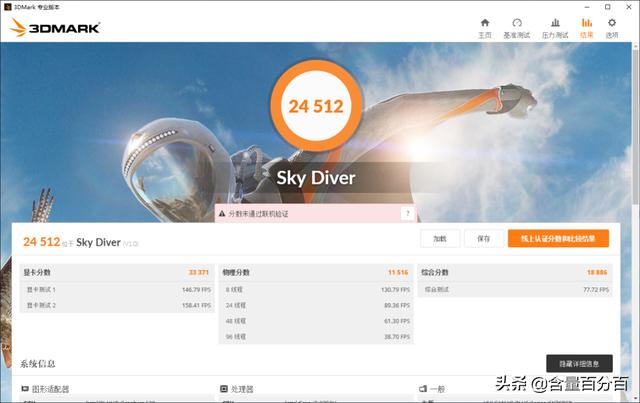This screenshot has height=403, width=640.
Task: Click the physics score value 11 516
Action: (x=398, y=272)
